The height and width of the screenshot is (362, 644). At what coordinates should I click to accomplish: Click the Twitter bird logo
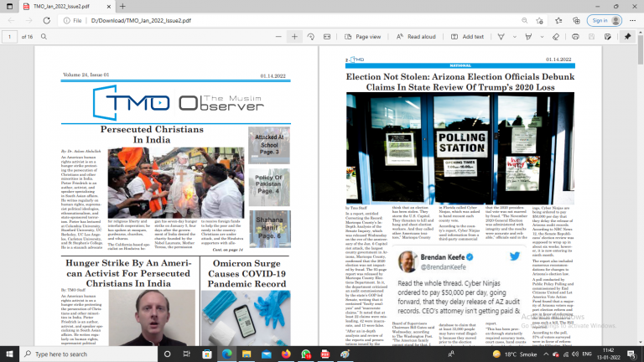click(x=515, y=256)
